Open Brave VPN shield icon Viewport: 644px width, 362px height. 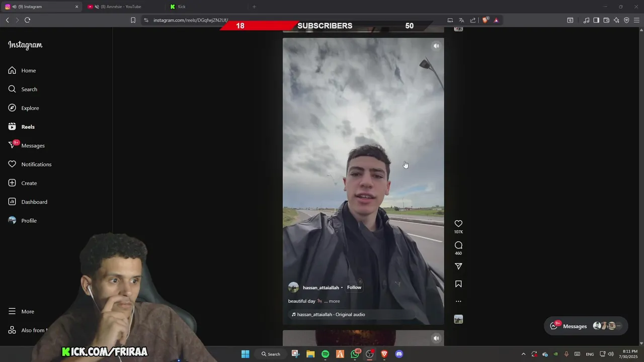[x=626, y=20]
